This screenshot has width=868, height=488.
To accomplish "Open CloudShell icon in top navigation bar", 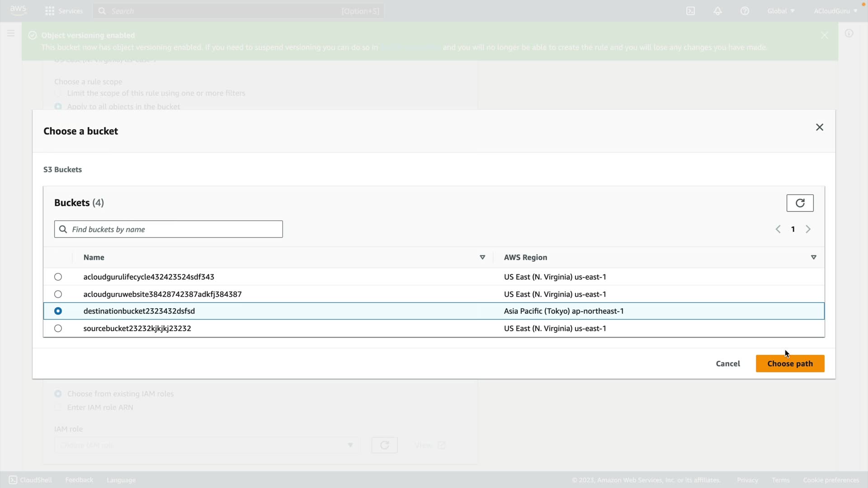I will click(690, 11).
